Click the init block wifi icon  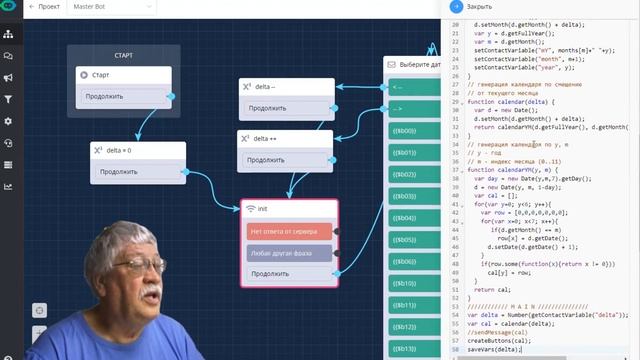251,209
